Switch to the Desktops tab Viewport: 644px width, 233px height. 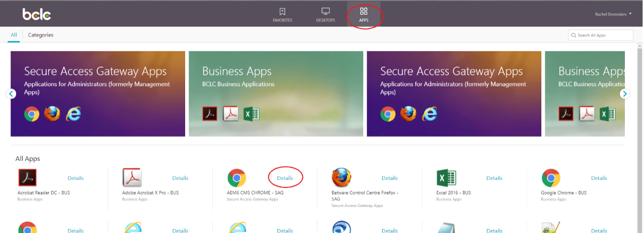326,15
